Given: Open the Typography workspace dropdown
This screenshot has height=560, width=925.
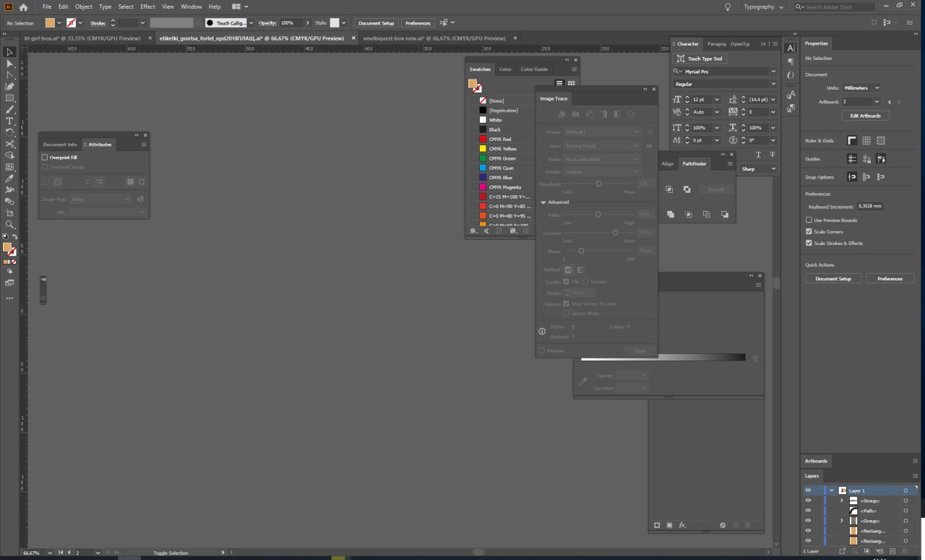Looking at the screenshot, I should pyautogui.click(x=764, y=7).
